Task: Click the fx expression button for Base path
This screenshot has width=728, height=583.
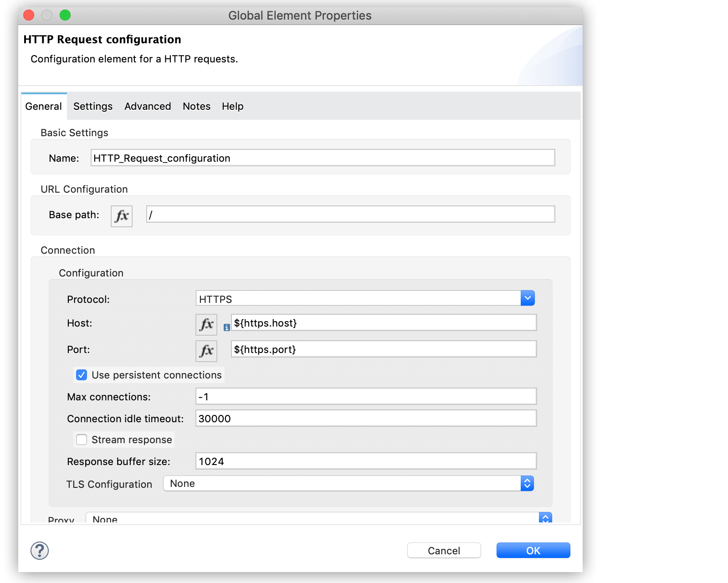Action: [x=122, y=216]
